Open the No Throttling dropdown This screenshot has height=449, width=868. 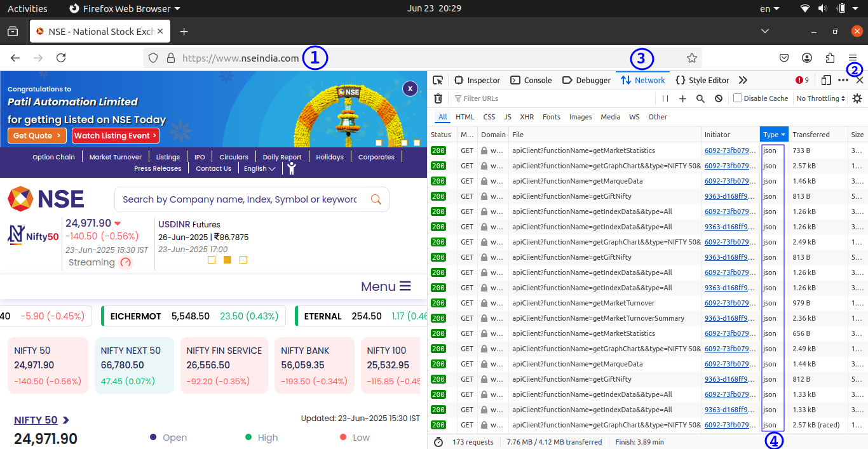[x=821, y=98]
